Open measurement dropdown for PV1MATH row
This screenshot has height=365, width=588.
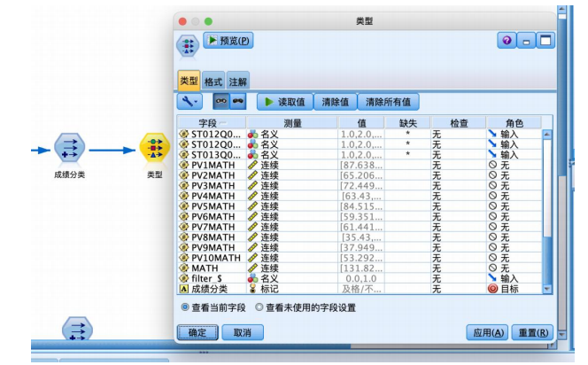pos(292,165)
